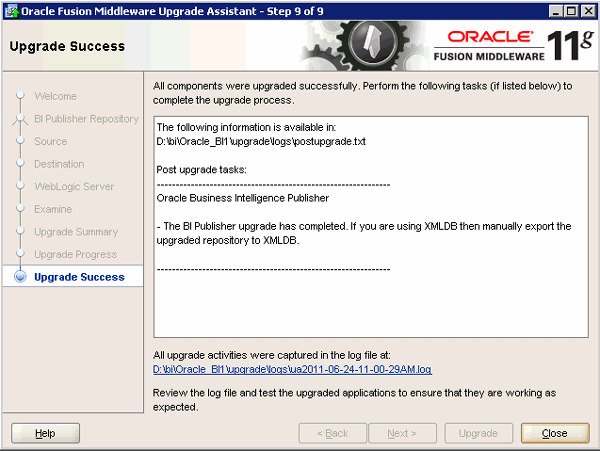
Task: Click the greyed-out Upgrade button
Action: 478,433
